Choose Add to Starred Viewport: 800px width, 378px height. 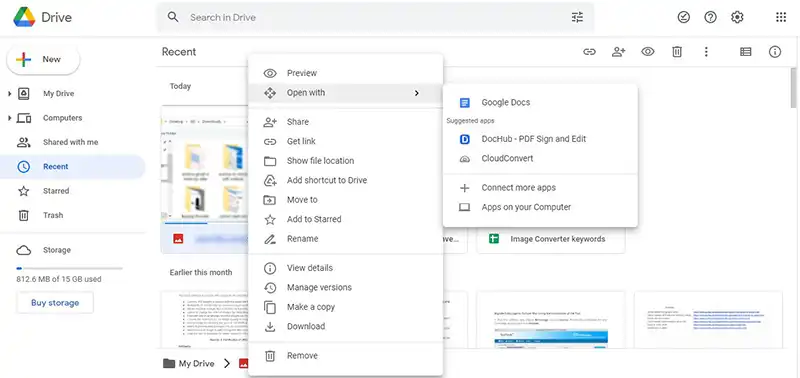345,219
